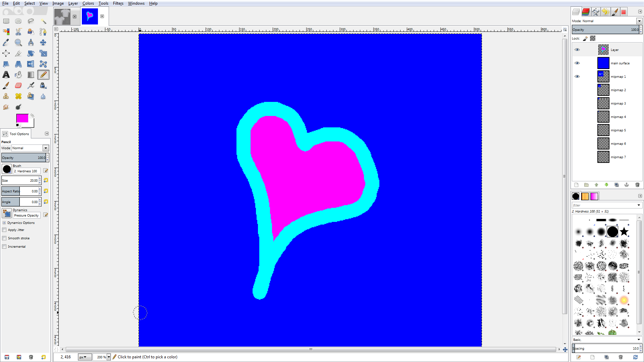Toggle the Quick Mask button at canvas corner
Image resolution: width=644 pixels, height=362 pixels.
click(x=56, y=349)
